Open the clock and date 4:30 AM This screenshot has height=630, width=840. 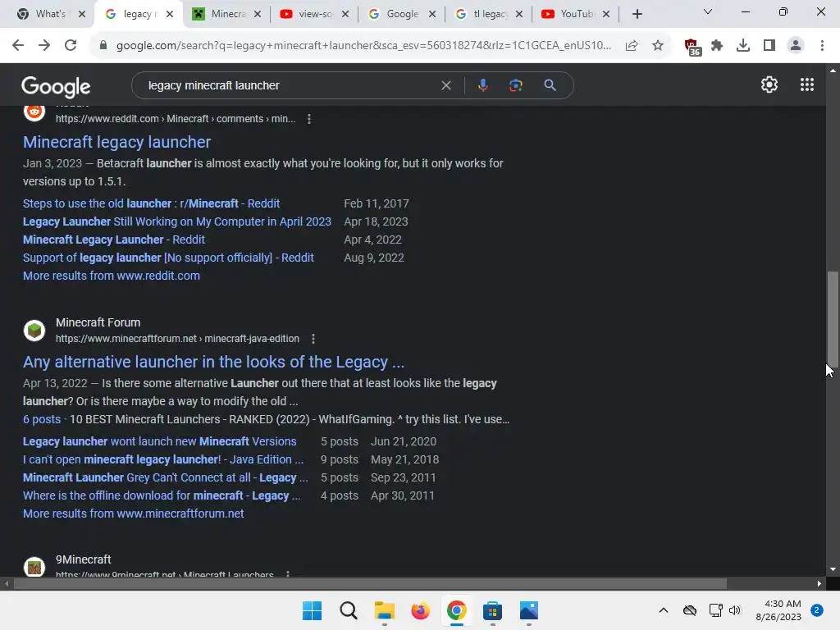pyautogui.click(x=778, y=610)
